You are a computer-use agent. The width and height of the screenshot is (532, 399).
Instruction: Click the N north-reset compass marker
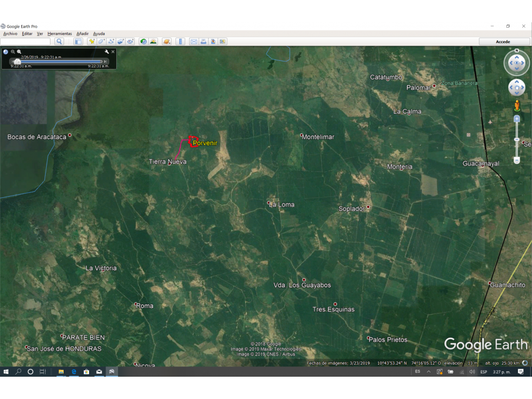tap(517, 51)
